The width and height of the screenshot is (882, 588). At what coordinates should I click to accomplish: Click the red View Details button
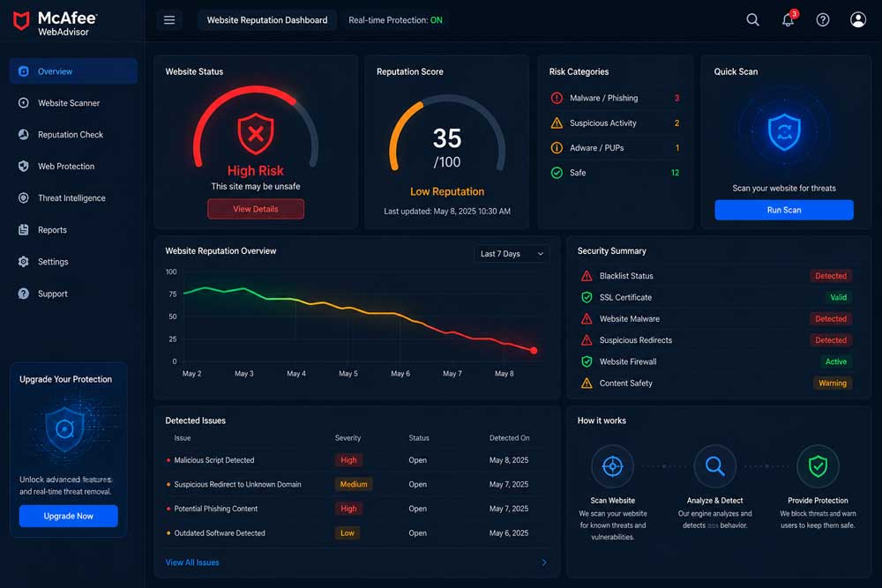tap(256, 209)
